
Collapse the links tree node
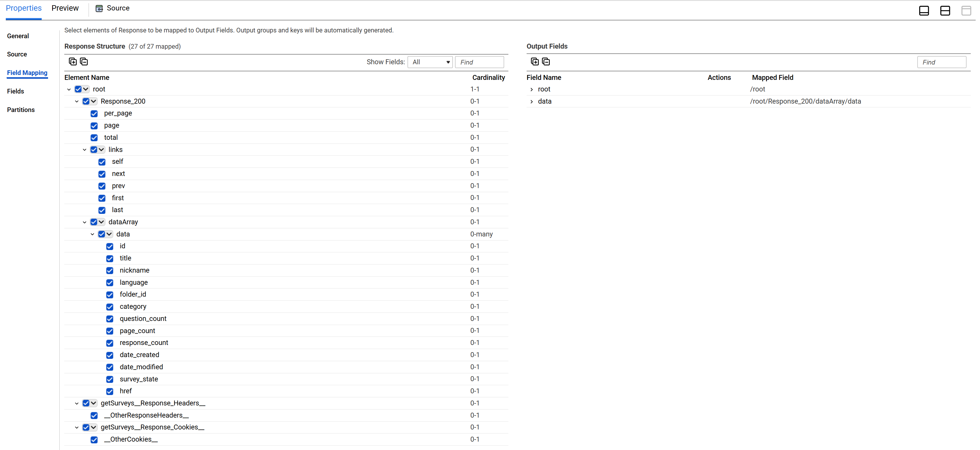click(85, 150)
